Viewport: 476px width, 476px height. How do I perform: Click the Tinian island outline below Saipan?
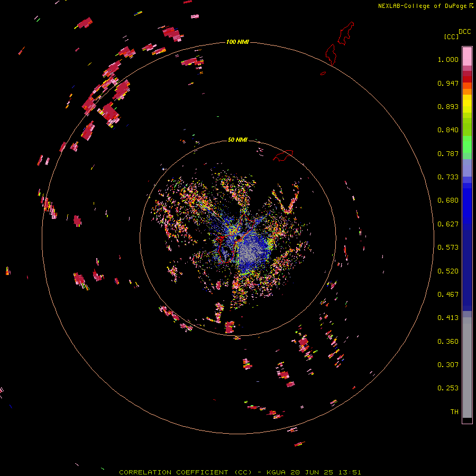[331, 54]
